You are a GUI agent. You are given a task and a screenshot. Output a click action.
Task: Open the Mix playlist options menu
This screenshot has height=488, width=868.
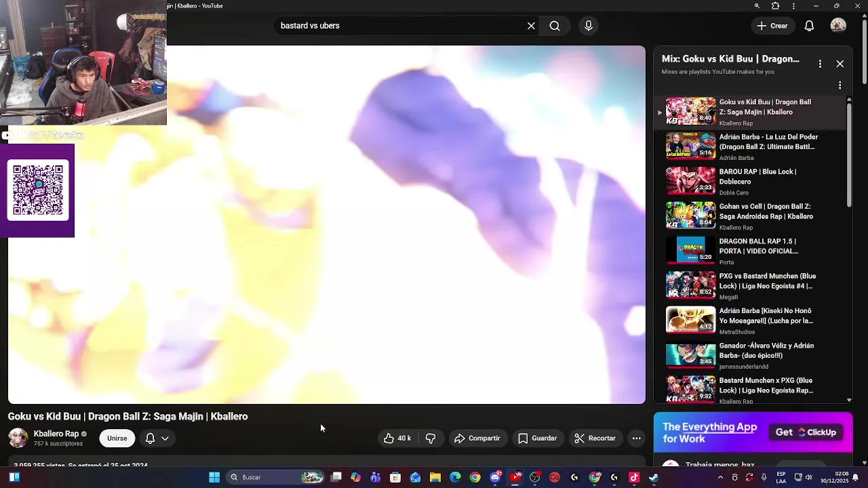click(820, 64)
